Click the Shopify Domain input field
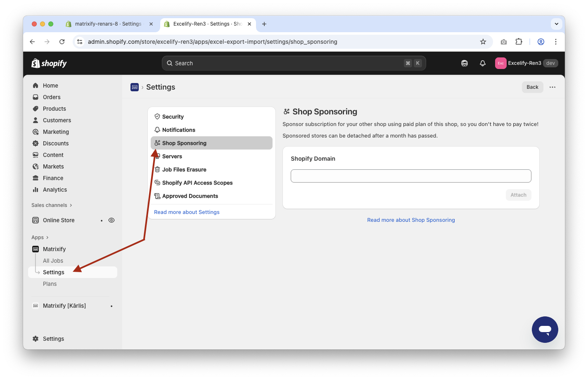The image size is (588, 380). click(x=411, y=176)
